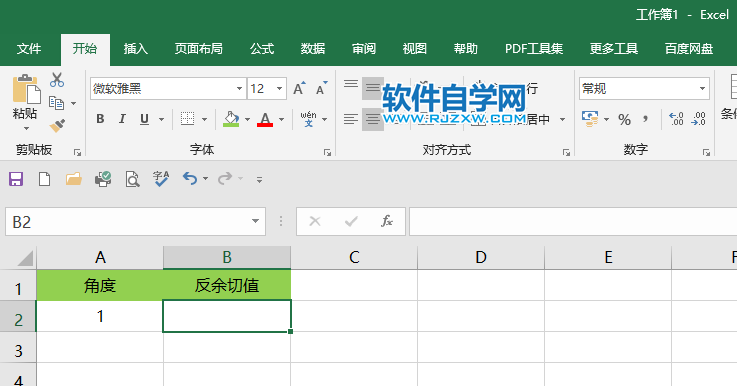The image size is (737, 386).
Task: Switch to 视图 tab
Action: (x=415, y=48)
